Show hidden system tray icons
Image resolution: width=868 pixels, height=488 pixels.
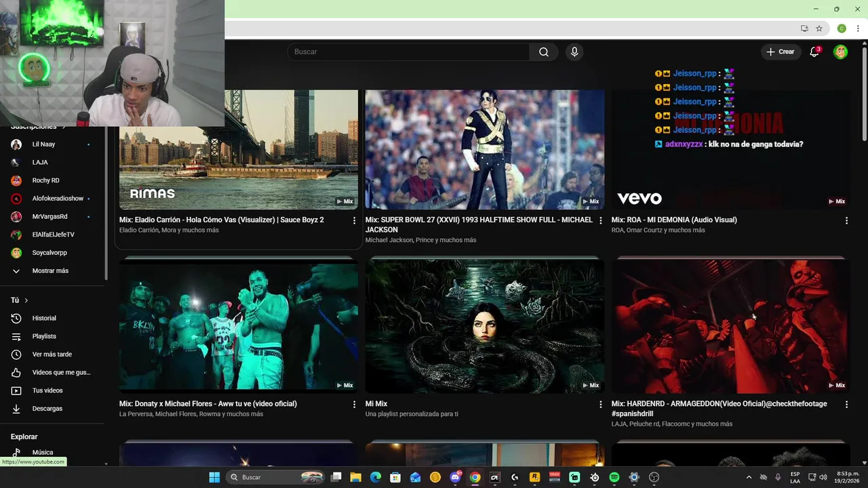pos(749,477)
